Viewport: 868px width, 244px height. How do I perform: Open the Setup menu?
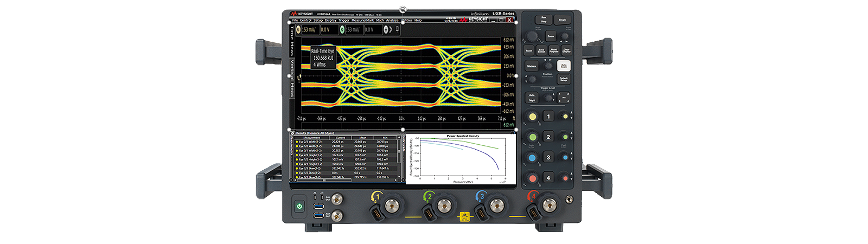pos(318,20)
